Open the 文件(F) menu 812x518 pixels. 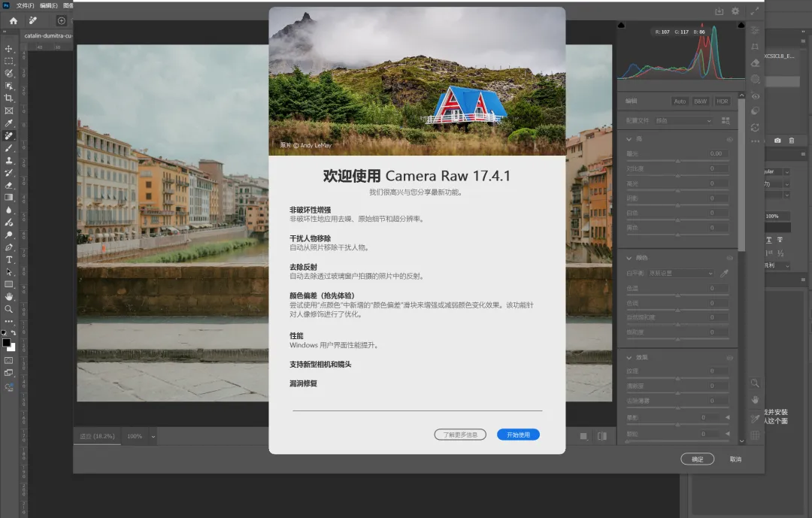[25, 6]
